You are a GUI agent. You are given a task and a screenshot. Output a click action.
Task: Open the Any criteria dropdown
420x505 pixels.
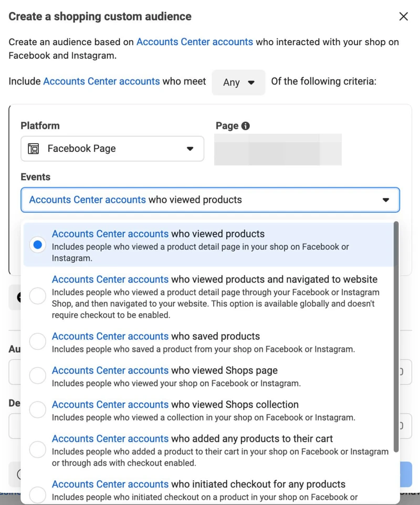pos(238,83)
